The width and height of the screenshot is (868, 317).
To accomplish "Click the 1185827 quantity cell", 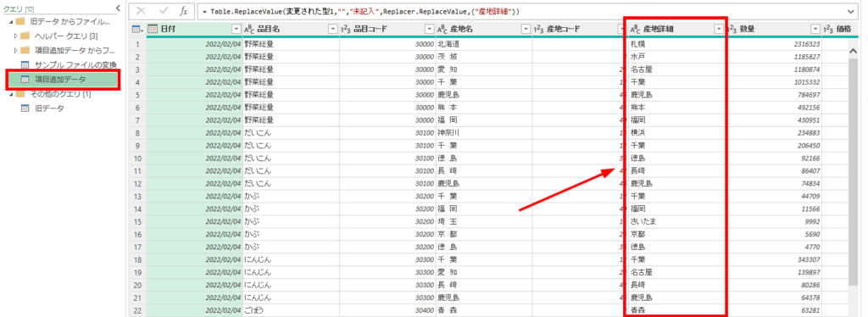I will 773,57.
